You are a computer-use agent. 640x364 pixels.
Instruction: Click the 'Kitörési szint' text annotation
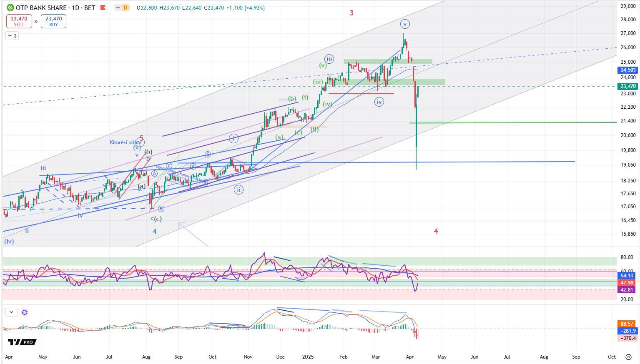tap(125, 142)
